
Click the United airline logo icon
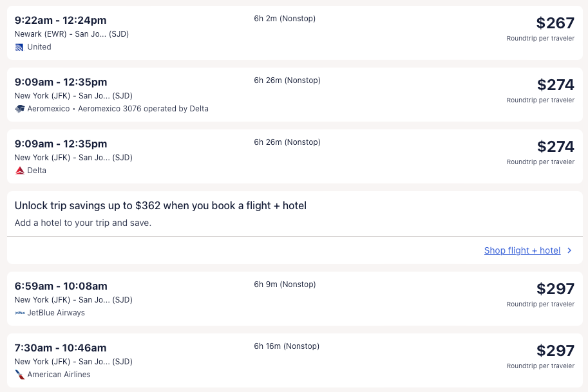pos(19,47)
